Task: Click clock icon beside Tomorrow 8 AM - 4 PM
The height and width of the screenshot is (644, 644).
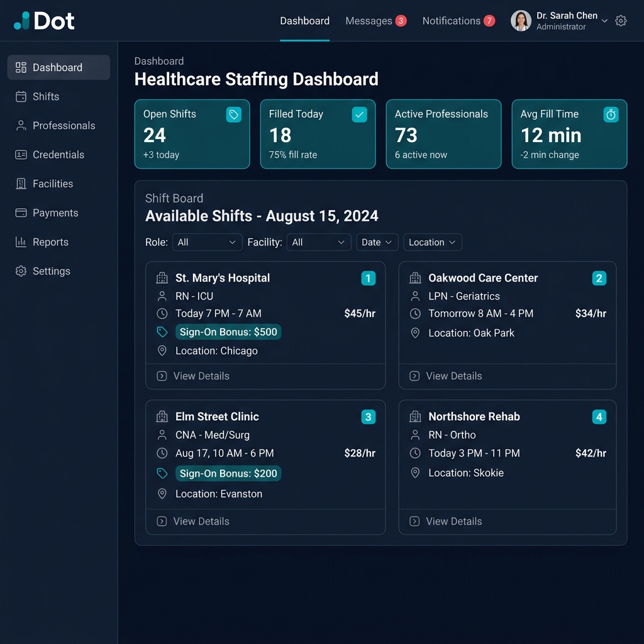Action: pos(415,314)
